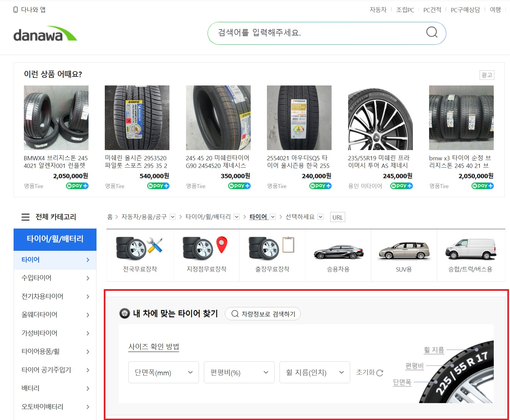Click Npay badge under bmw x3 item

coord(482,186)
